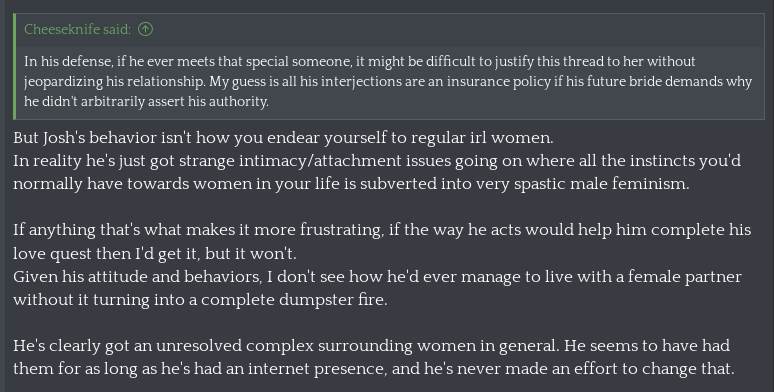The width and height of the screenshot is (774, 392).
Task: Click the quote line ending "assert his authority."
Action: coord(146,101)
